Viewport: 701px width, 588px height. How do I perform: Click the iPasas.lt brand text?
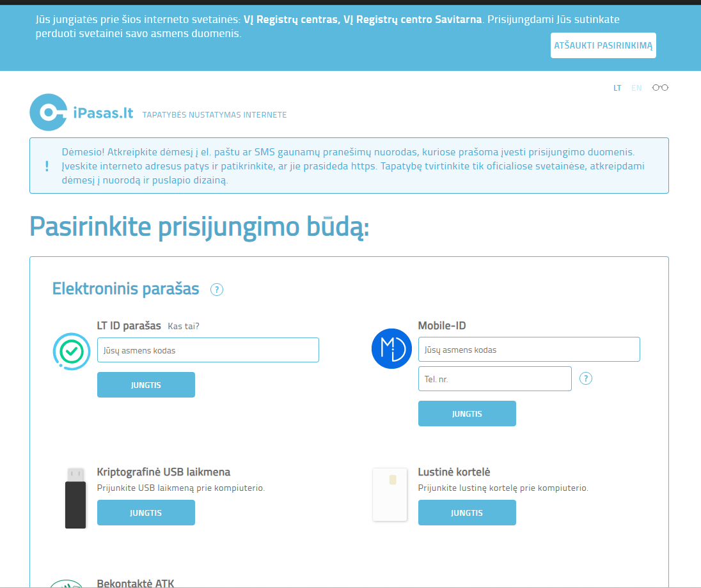point(103,113)
